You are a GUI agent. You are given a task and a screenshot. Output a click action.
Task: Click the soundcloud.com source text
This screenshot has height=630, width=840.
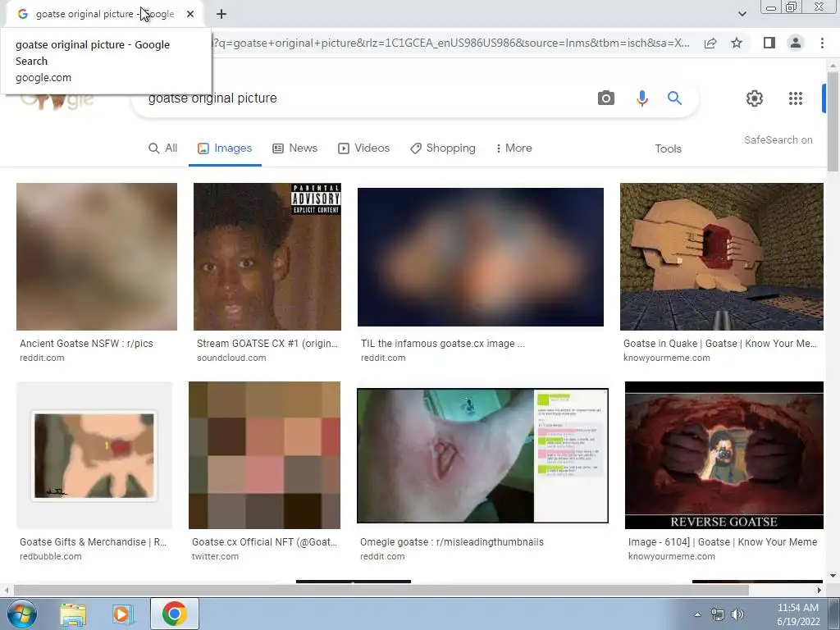231,358
